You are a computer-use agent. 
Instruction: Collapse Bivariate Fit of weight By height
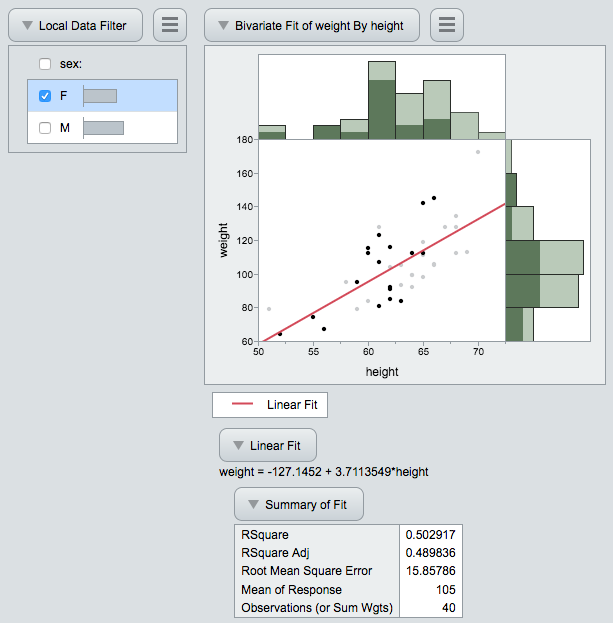(x=222, y=25)
